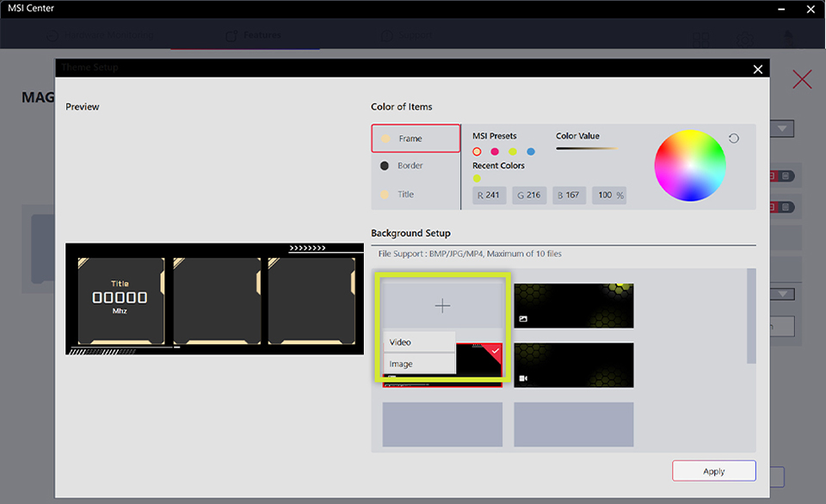Click the video camera icon on thumbnail
Image resolution: width=826 pixels, height=504 pixels.
523,378
